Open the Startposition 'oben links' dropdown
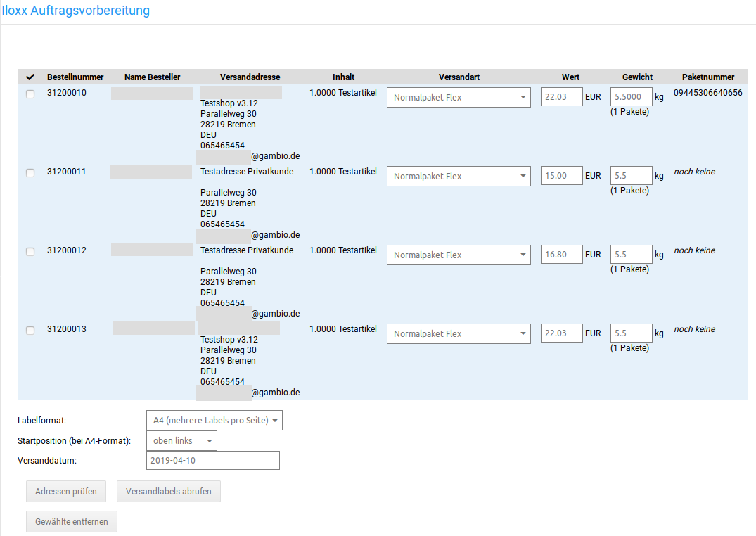Viewport: 756px width, 536px height. (181, 441)
